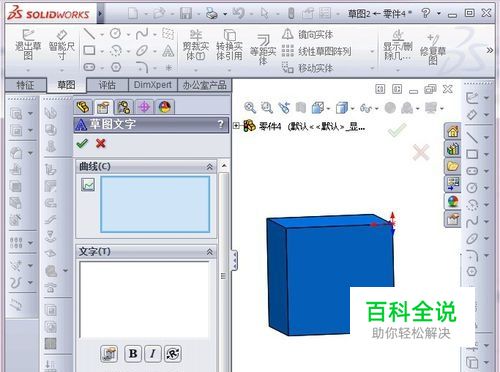500x372 pixels.
Task: Open the SolidWorks menu flyout arrow
Action: [x=100, y=14]
